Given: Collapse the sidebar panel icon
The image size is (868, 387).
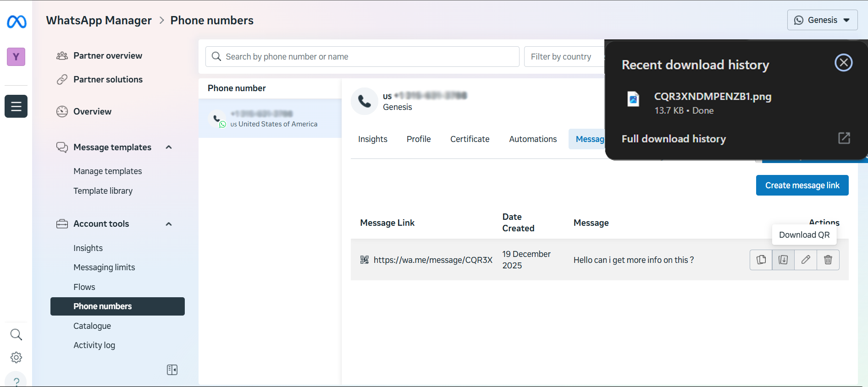Looking at the screenshot, I should (172, 370).
